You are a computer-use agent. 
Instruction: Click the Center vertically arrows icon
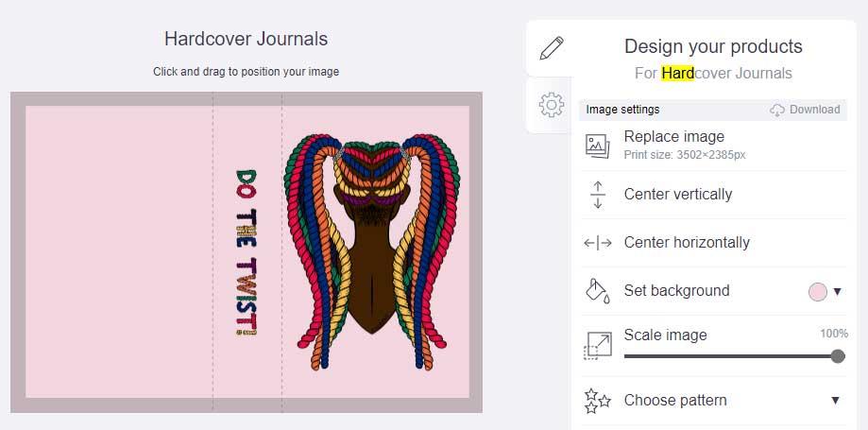598,195
